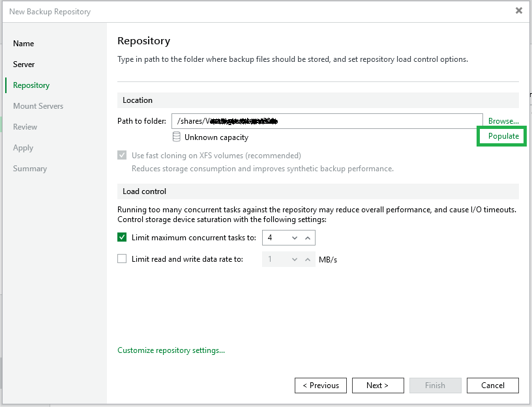Image resolution: width=532 pixels, height=407 pixels.
Task: Open Customize repository settings
Action: click(x=171, y=350)
